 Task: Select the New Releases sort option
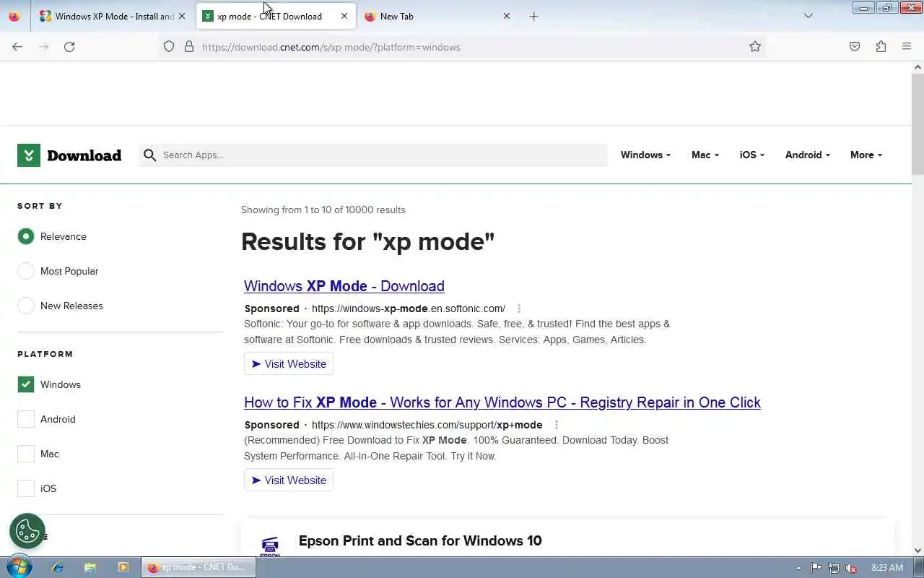click(x=26, y=306)
